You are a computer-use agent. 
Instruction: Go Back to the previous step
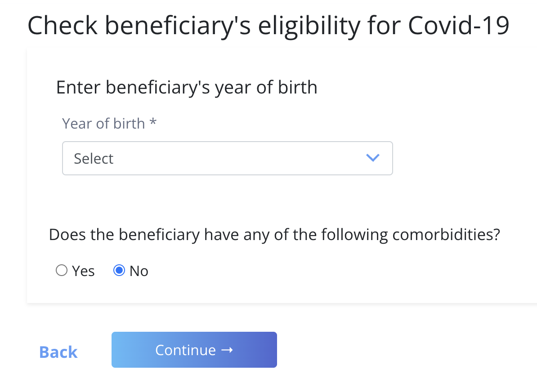pyautogui.click(x=58, y=352)
